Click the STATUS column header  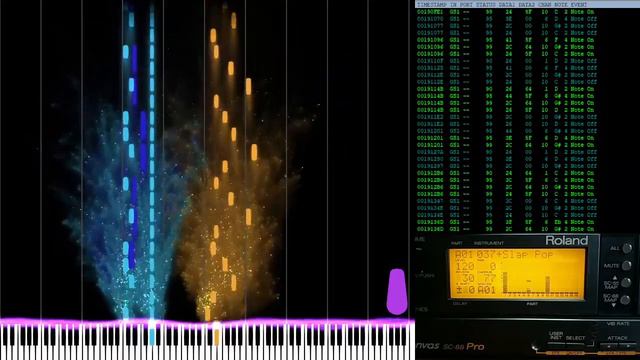pyautogui.click(x=485, y=4)
